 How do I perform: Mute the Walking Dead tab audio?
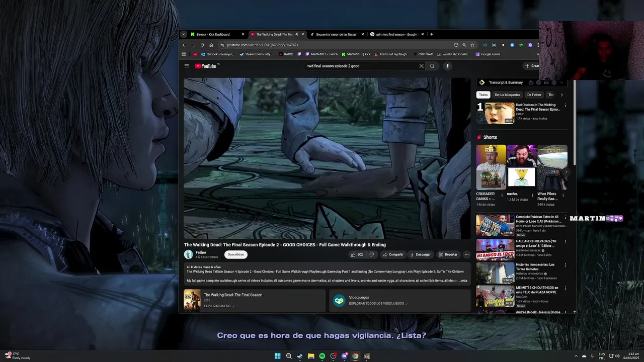point(297,34)
